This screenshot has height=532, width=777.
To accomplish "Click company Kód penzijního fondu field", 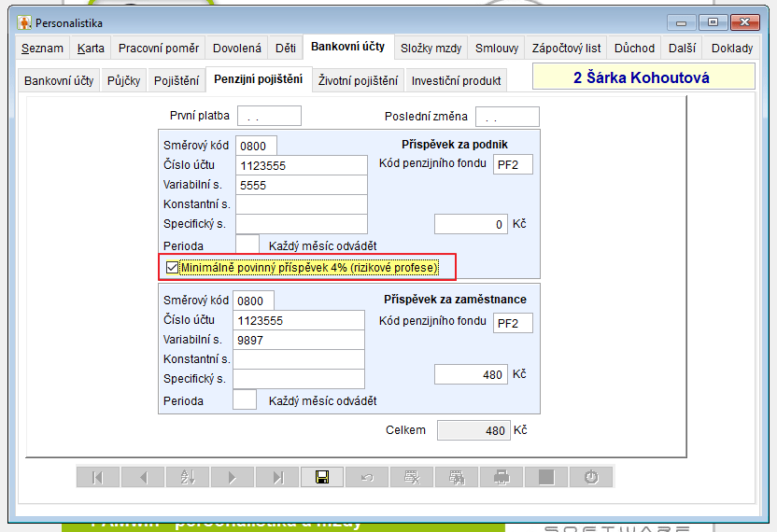I will [x=513, y=165].
